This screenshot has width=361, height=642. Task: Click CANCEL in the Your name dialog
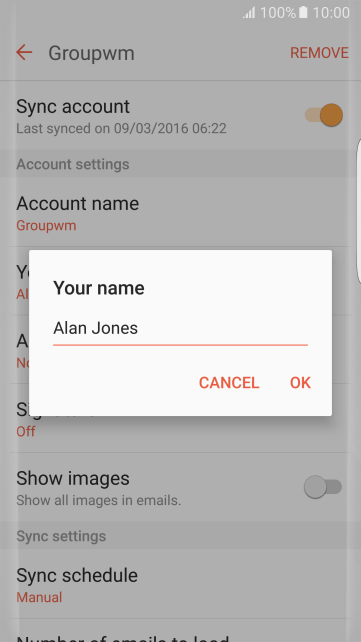pos(229,382)
